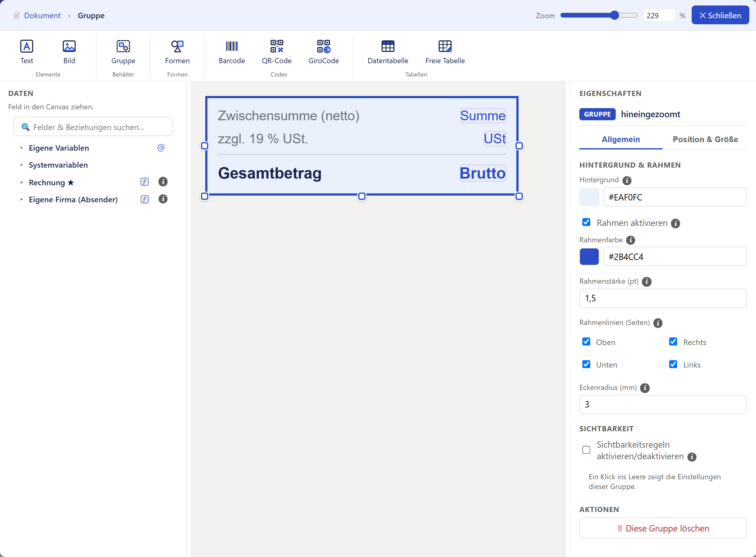Show info icon for Eigene Firma (Absender)
The height and width of the screenshot is (557, 756).
[x=163, y=199]
